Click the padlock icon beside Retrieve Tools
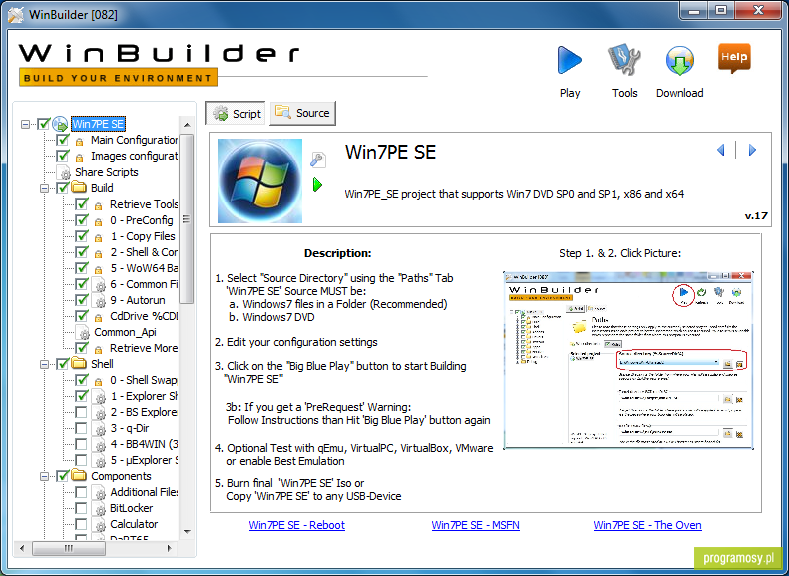The width and height of the screenshot is (789, 576). tap(99, 205)
